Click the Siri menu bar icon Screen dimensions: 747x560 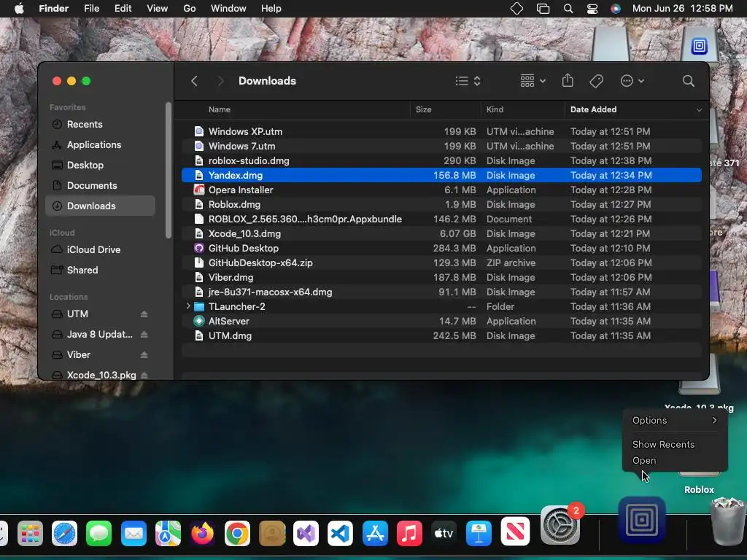tap(616, 9)
